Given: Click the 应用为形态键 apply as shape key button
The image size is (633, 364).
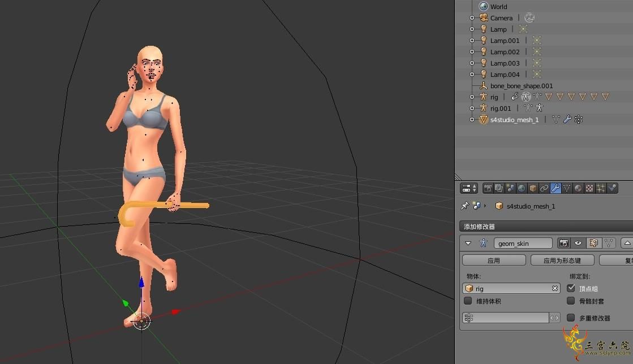Looking at the screenshot, I should [x=562, y=261].
